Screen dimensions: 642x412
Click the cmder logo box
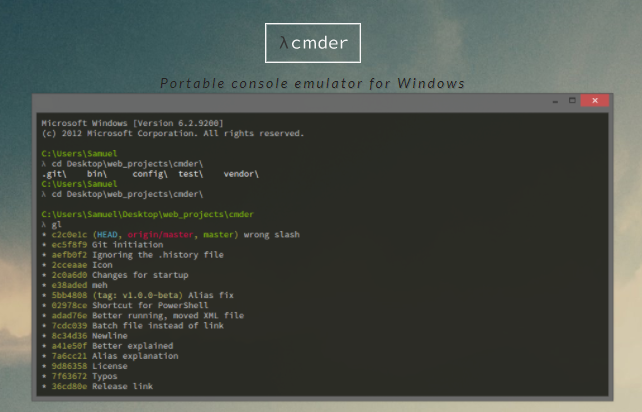click(313, 43)
